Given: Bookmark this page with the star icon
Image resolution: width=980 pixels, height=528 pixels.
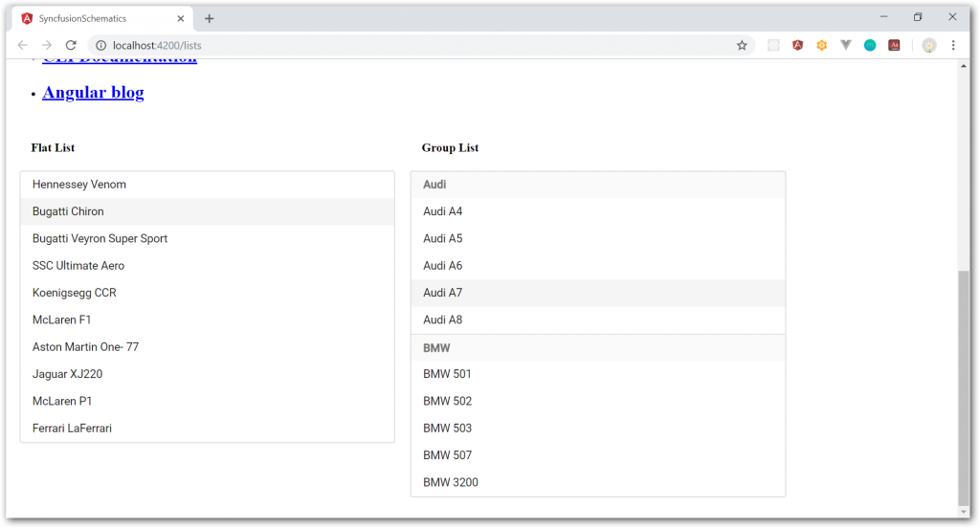Looking at the screenshot, I should [x=742, y=45].
